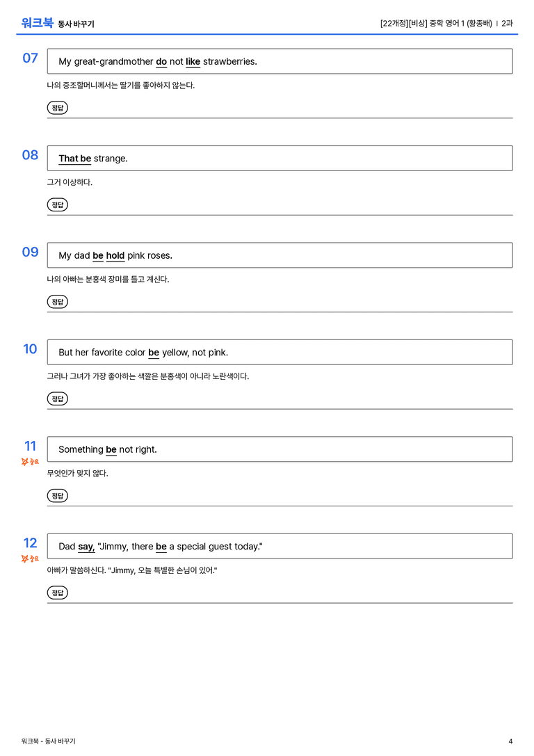Click the 정답 badge under question 10

tap(57, 399)
